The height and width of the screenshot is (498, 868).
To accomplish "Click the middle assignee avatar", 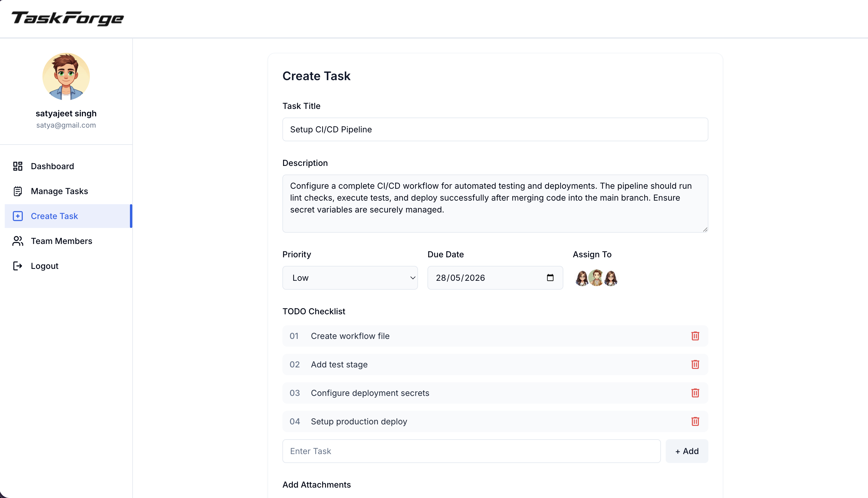I will pyautogui.click(x=596, y=278).
